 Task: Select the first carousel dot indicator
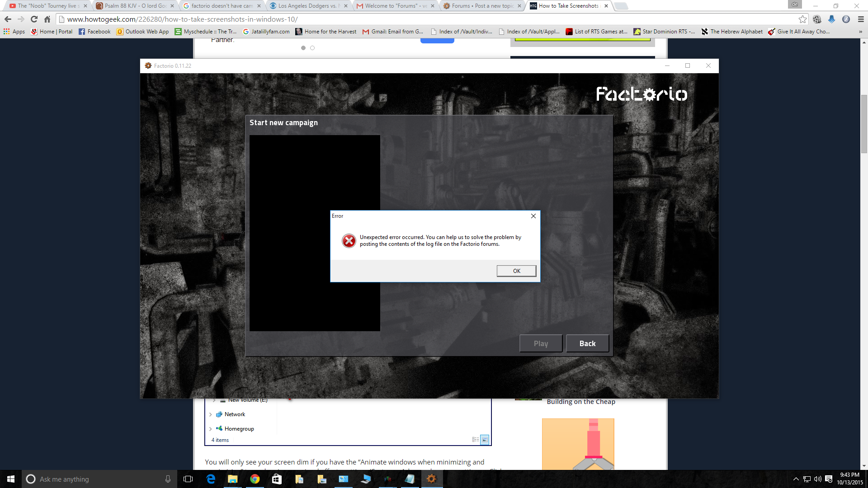tap(303, 48)
